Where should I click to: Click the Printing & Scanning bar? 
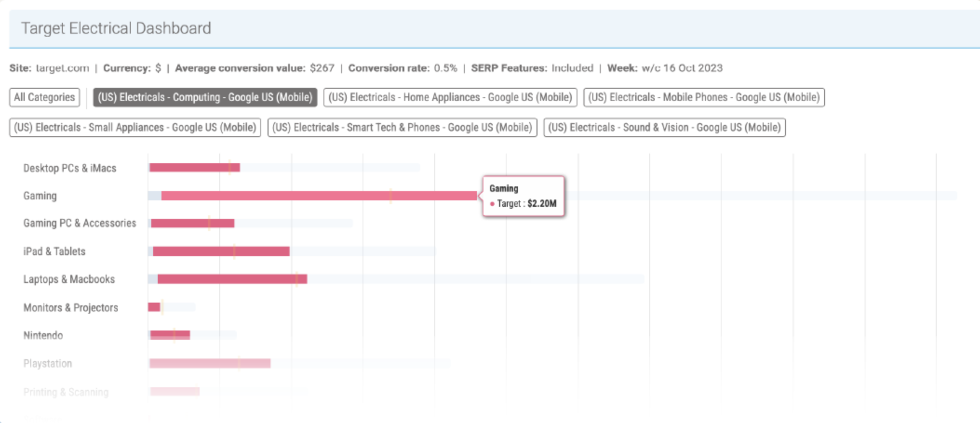(x=175, y=391)
